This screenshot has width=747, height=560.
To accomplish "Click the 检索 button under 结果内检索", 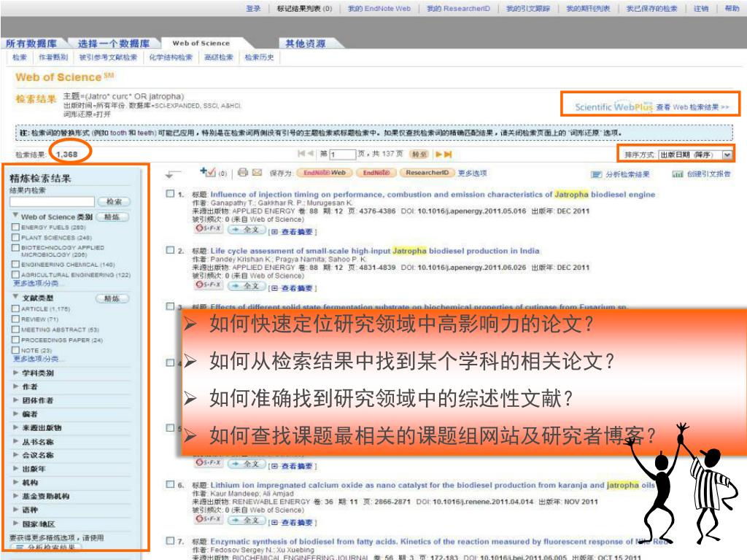I will [113, 201].
